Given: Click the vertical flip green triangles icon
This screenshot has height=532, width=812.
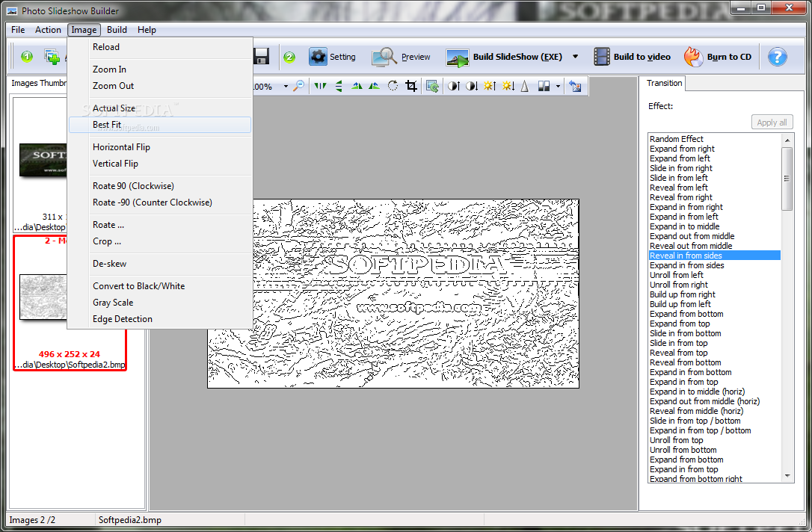Looking at the screenshot, I should 339,86.
